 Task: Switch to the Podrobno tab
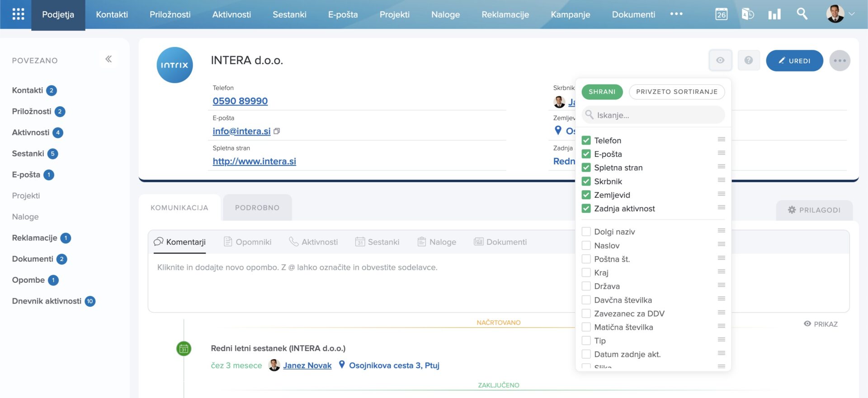[257, 208]
